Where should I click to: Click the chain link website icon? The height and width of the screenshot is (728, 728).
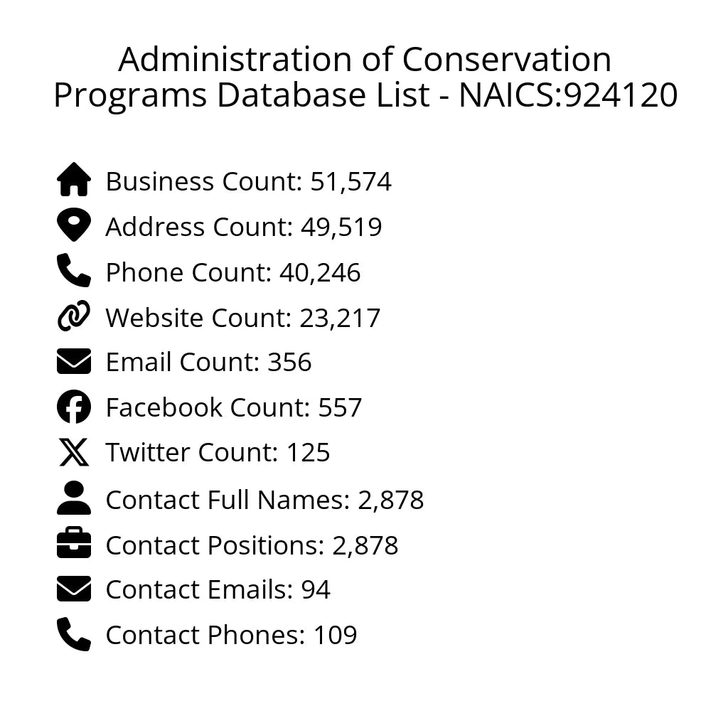click(74, 316)
